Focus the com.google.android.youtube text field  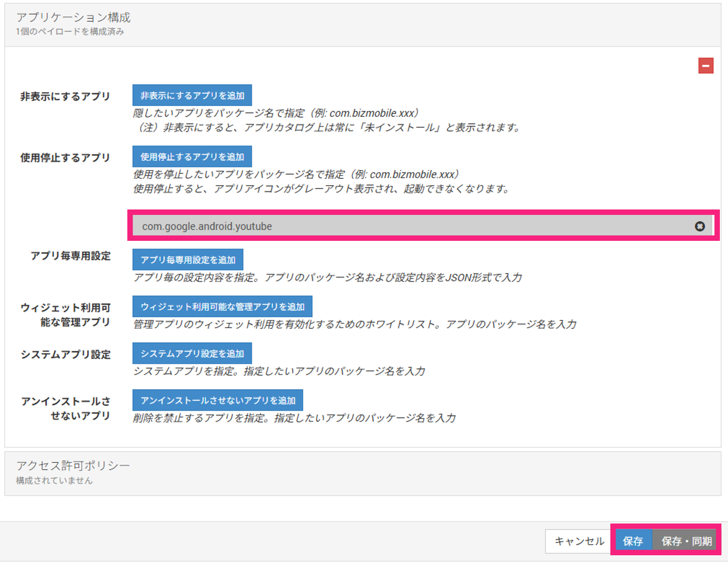pyautogui.click(x=387, y=227)
